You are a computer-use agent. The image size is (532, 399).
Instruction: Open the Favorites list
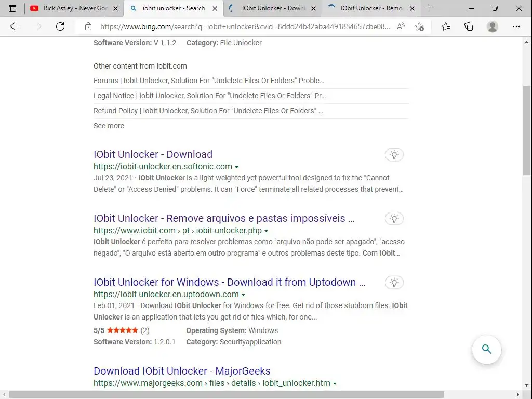tap(446, 26)
